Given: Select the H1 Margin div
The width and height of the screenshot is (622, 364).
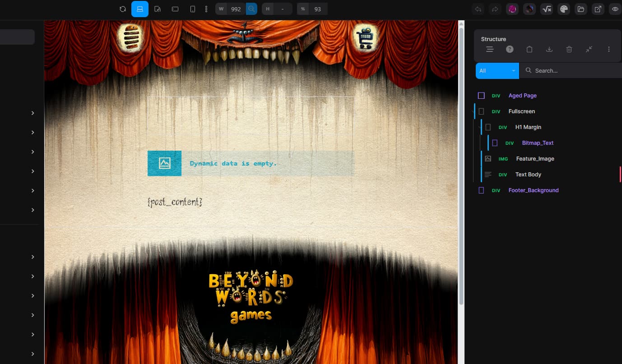Looking at the screenshot, I should tap(528, 127).
